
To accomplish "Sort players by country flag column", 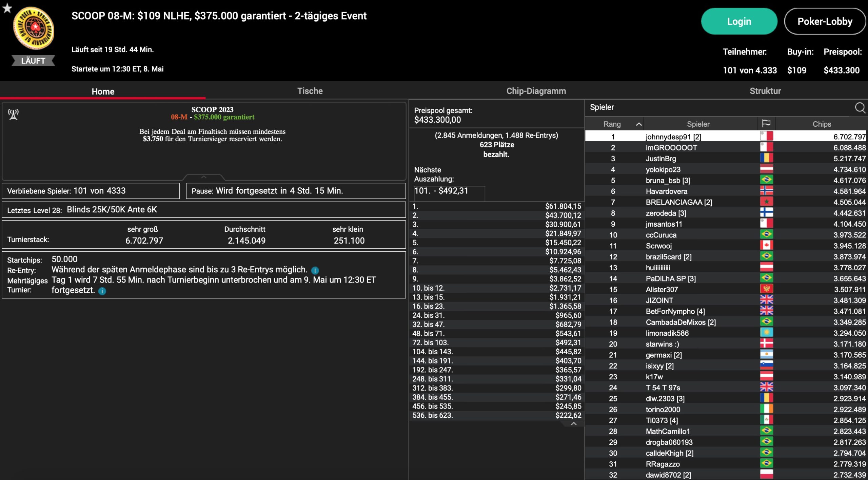I will (x=766, y=124).
